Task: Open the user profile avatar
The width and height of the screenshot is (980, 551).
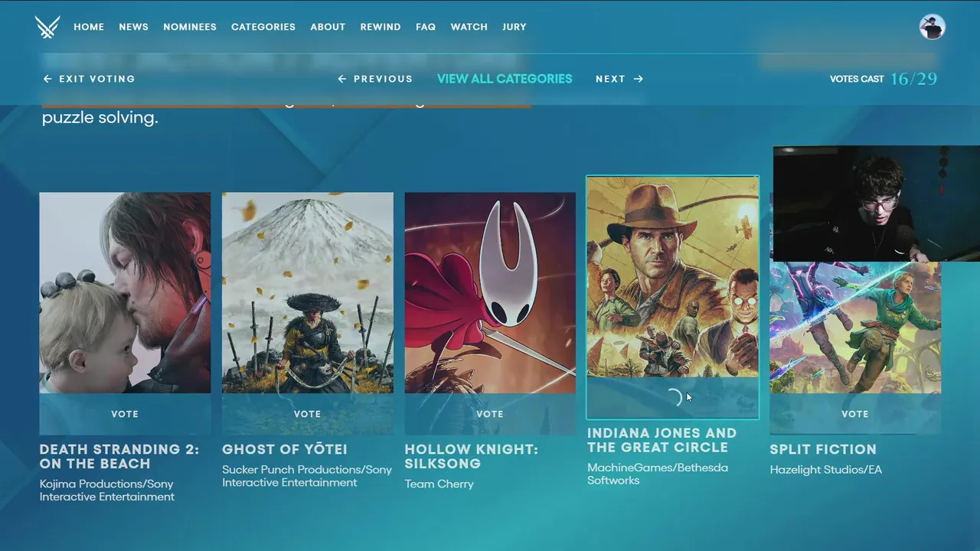Action: [932, 27]
